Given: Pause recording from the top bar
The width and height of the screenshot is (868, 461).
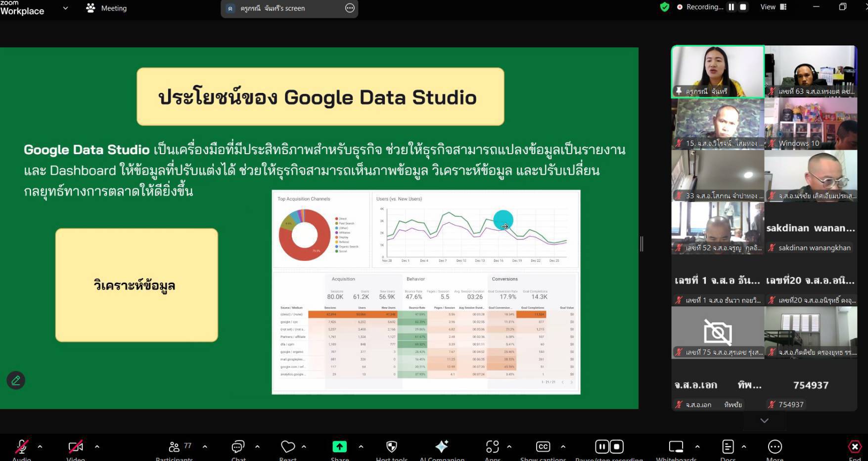Looking at the screenshot, I should pos(731,7).
